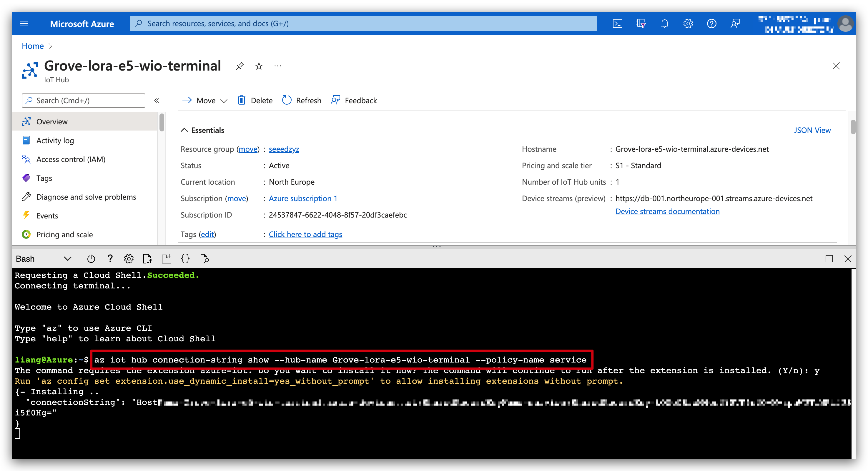Click the user account avatar
Viewport: 868px width, 471px height.
point(845,24)
